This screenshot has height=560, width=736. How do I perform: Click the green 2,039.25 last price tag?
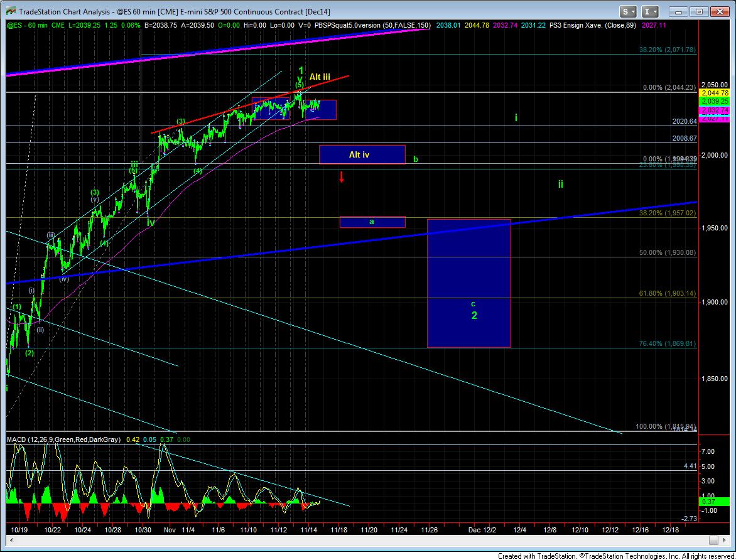tap(715, 100)
